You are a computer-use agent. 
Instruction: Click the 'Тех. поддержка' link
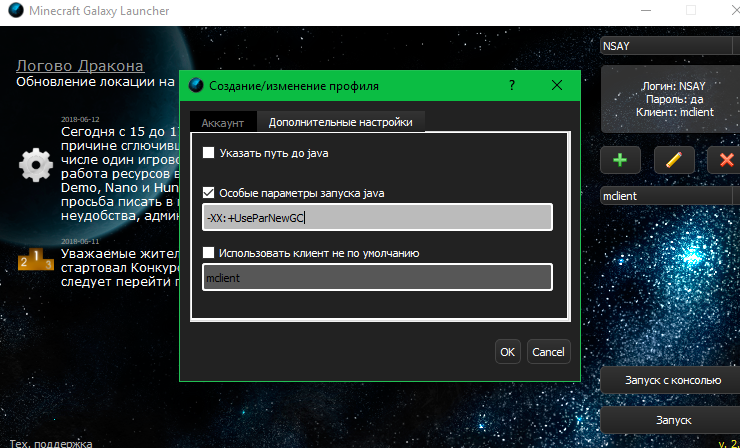[51, 444]
